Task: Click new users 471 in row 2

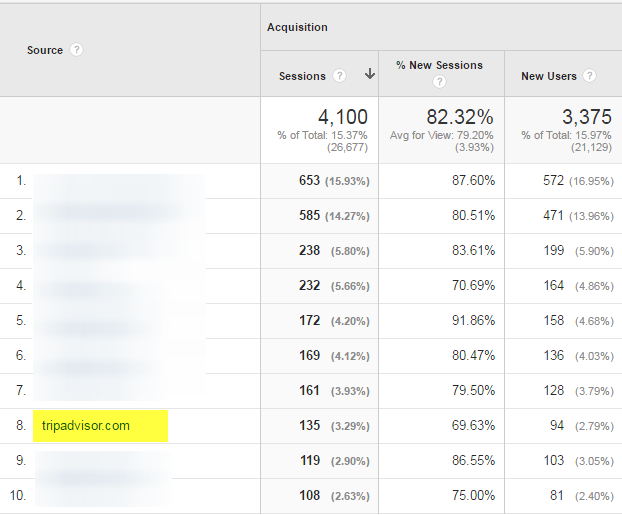Action: (553, 215)
